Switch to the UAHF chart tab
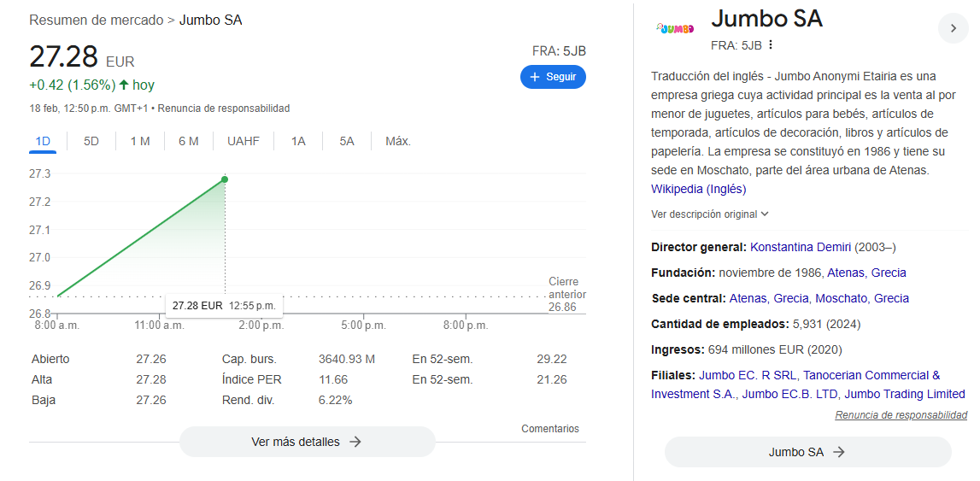This screenshot has width=980, height=481. pyautogui.click(x=244, y=141)
